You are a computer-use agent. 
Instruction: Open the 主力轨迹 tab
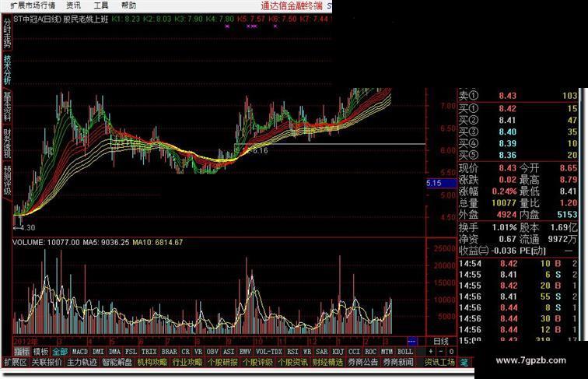(82, 362)
